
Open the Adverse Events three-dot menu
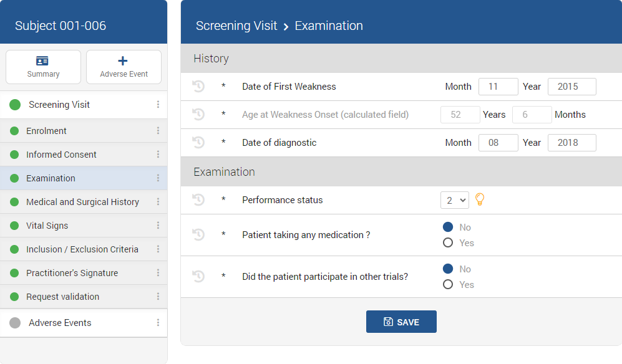(x=158, y=323)
